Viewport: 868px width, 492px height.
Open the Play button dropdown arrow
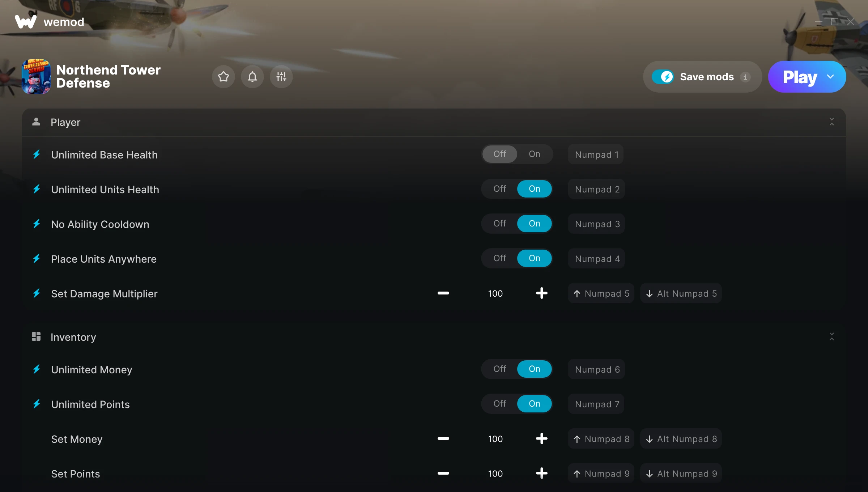pyautogui.click(x=830, y=77)
